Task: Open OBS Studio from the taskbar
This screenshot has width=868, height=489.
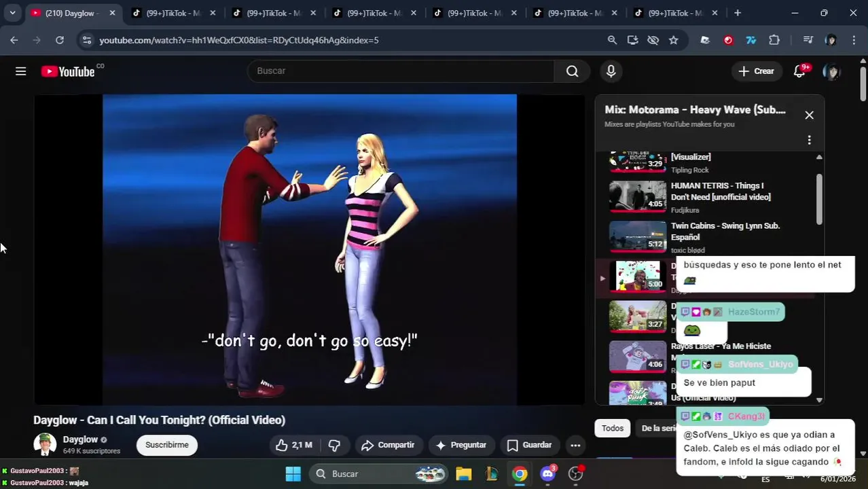Action: [576, 474]
